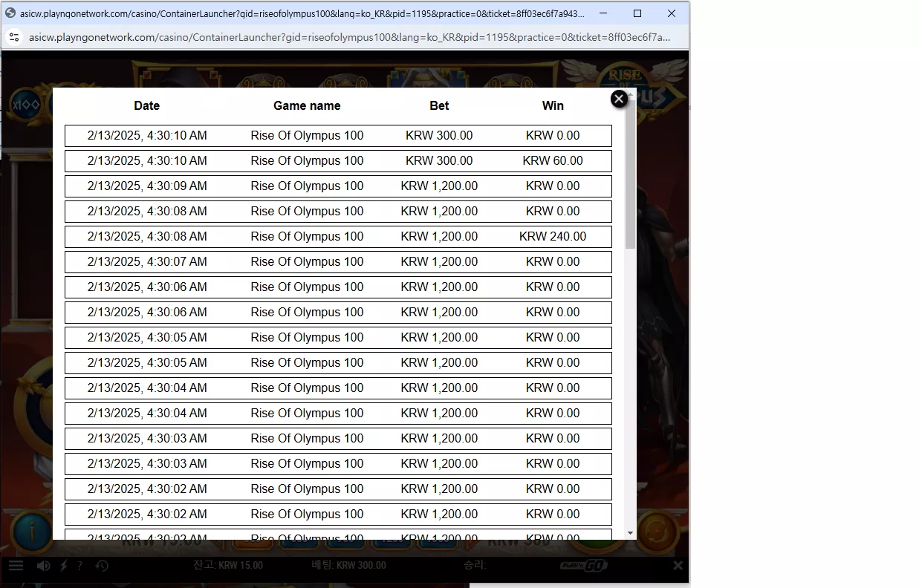This screenshot has width=919, height=588.
Task: Minimize the browser popup window
Action: [603, 13]
